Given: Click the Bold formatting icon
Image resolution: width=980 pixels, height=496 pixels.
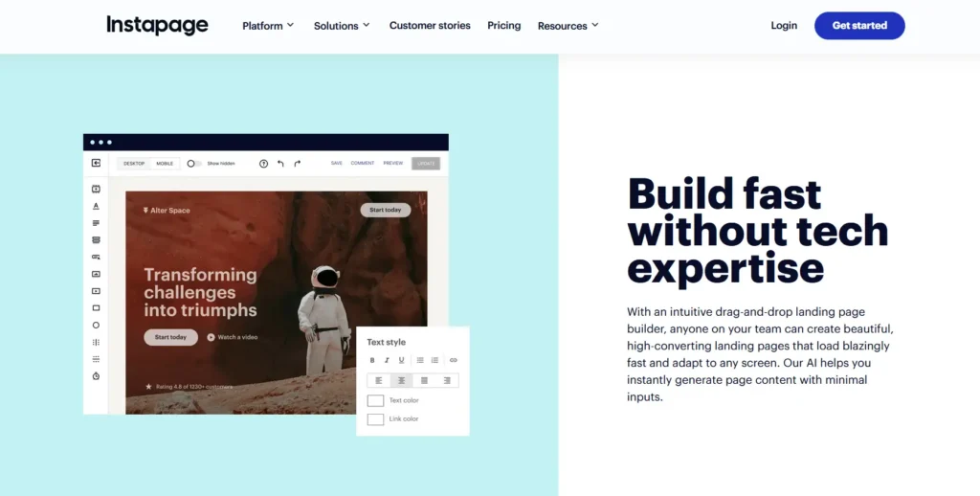Looking at the screenshot, I should coord(372,360).
